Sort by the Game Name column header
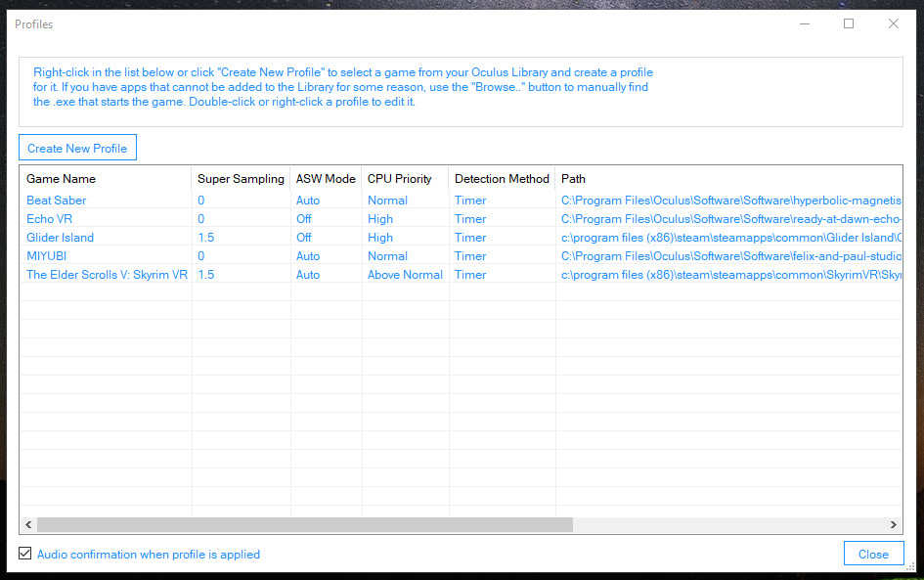 (x=106, y=179)
